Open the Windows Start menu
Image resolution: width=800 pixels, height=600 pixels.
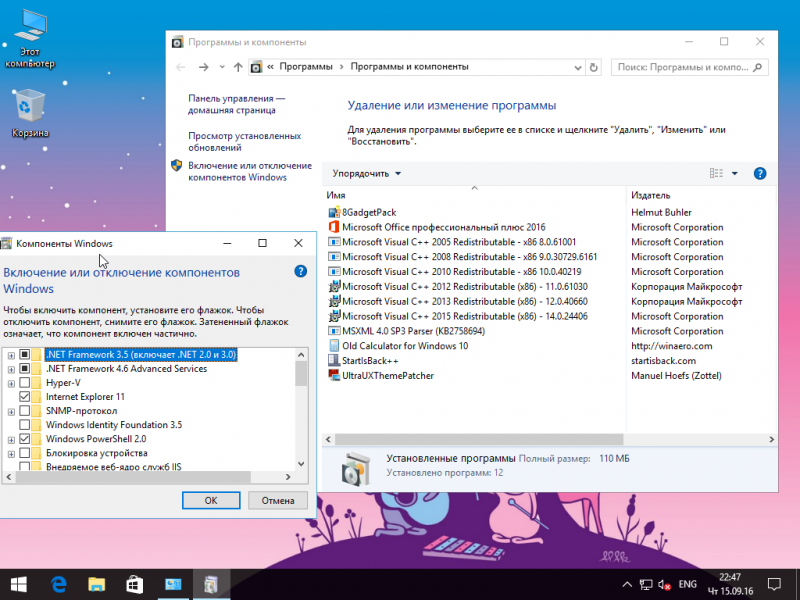click(18, 585)
